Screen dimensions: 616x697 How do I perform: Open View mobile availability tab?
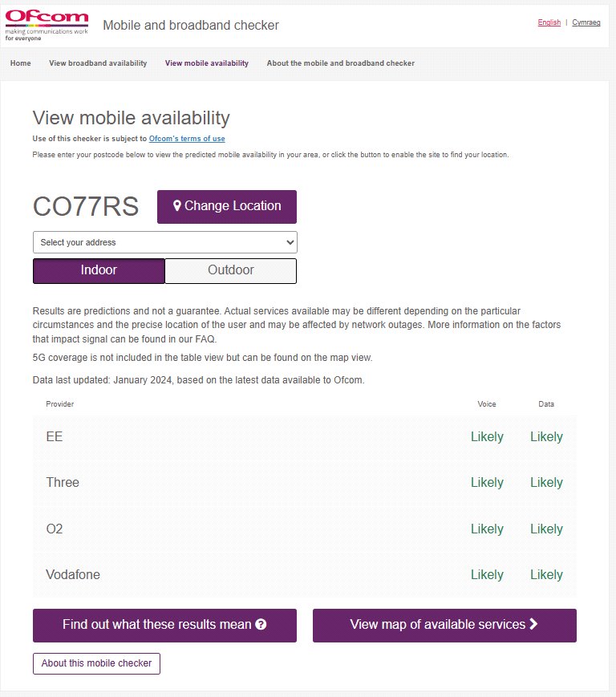(x=207, y=63)
